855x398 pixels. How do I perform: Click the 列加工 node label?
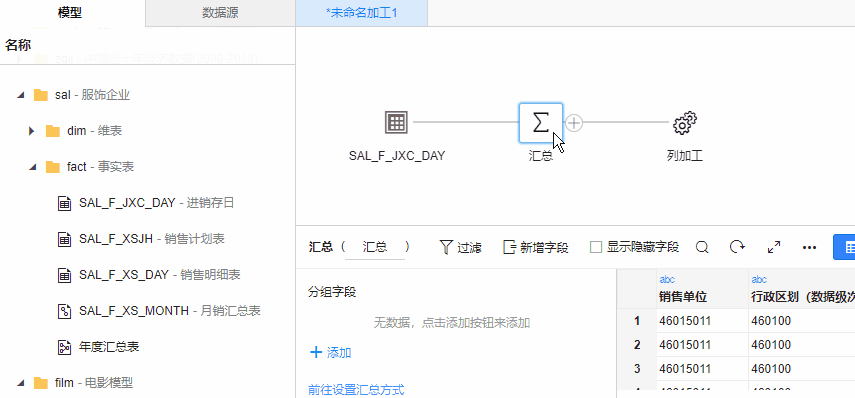coord(685,156)
